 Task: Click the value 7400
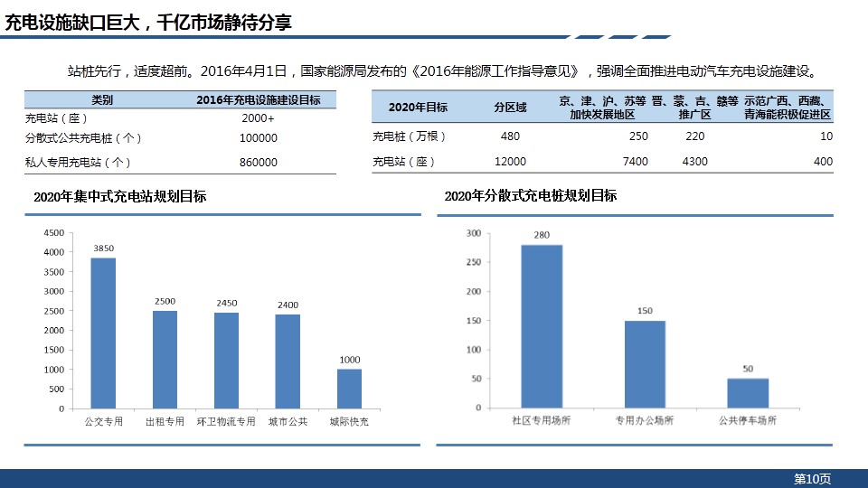635,162
